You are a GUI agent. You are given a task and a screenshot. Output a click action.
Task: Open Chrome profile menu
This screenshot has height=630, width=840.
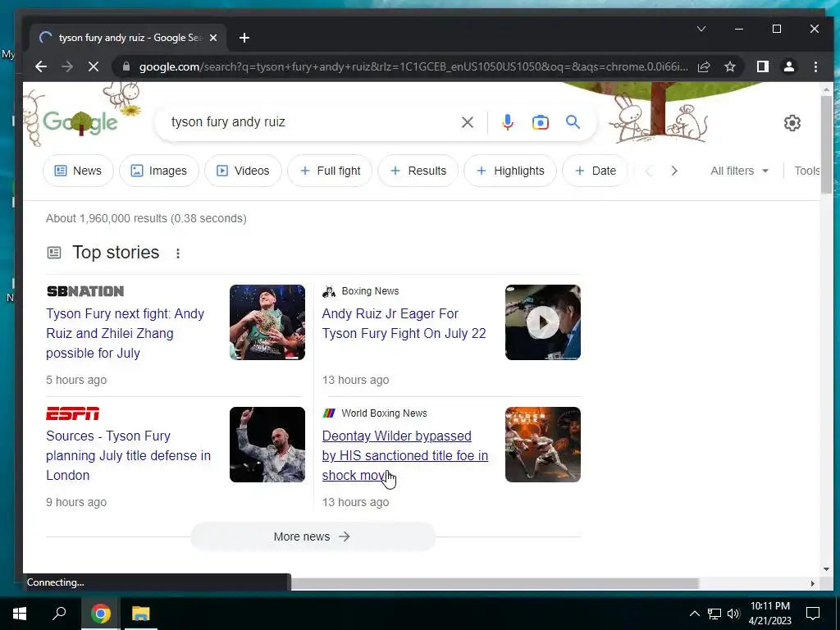(x=789, y=66)
